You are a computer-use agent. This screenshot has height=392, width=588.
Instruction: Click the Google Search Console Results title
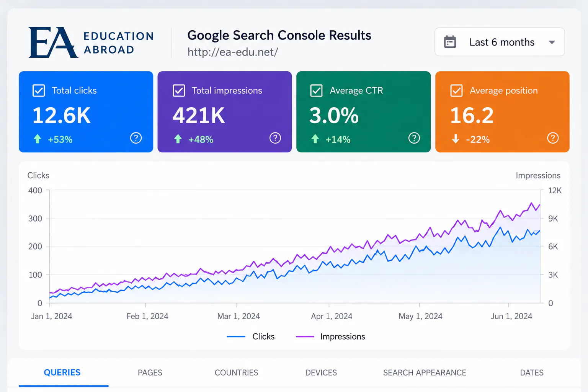coord(279,35)
